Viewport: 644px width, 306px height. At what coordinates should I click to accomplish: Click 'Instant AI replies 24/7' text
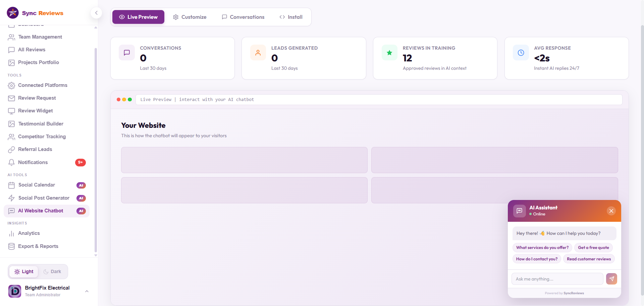[x=556, y=68]
